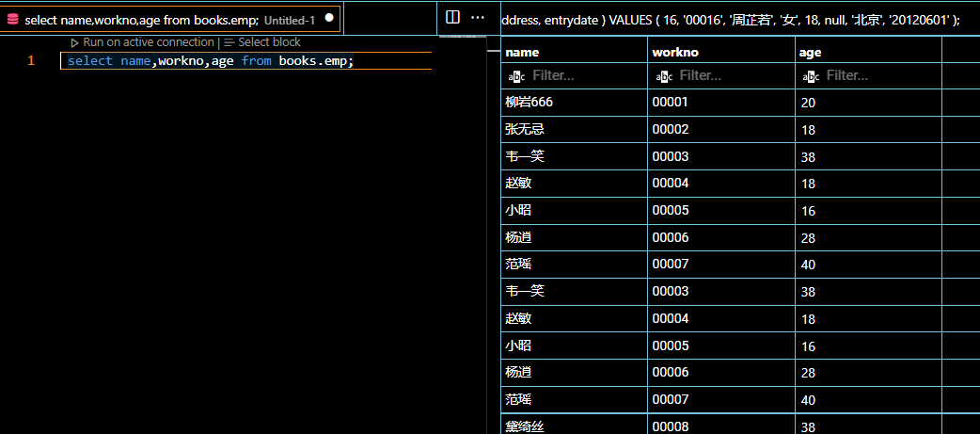The height and width of the screenshot is (434, 980).
Task: Open the more actions ellipsis menu
Action: tap(478, 18)
